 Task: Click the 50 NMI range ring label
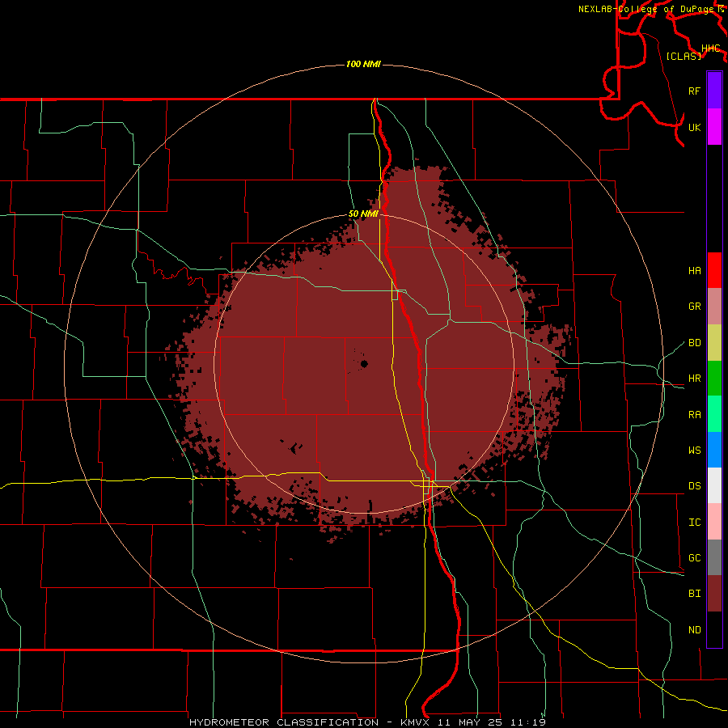[x=363, y=214]
